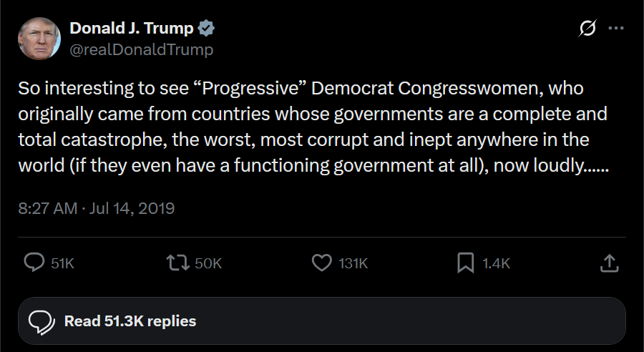Open the Donald J. Trump display name
The image size is (644, 352).
pyautogui.click(x=132, y=29)
